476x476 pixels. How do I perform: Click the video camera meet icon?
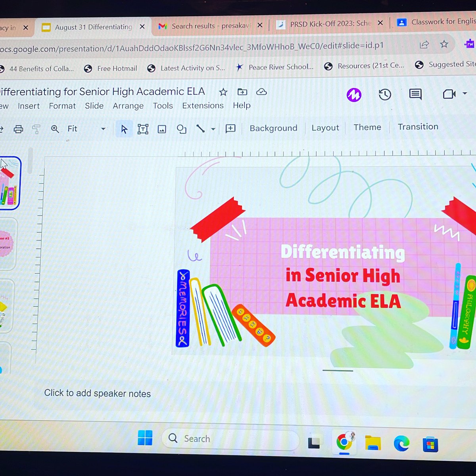449,94
